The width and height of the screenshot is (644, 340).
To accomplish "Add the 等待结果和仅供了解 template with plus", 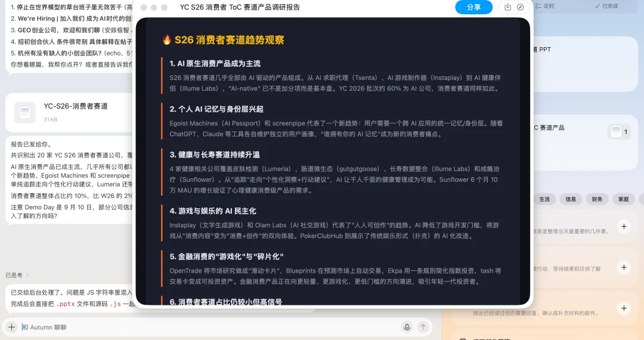I will click(x=624, y=267).
